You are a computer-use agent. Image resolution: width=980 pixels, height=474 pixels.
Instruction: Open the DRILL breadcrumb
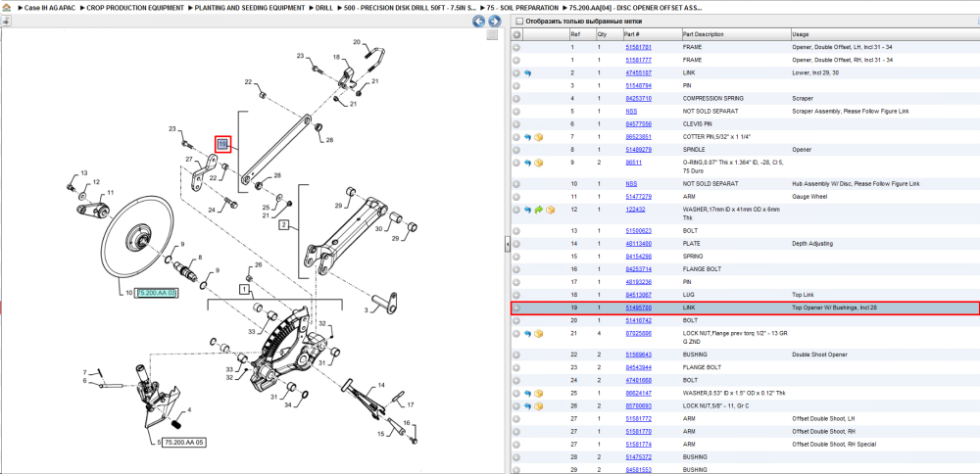pyautogui.click(x=324, y=9)
